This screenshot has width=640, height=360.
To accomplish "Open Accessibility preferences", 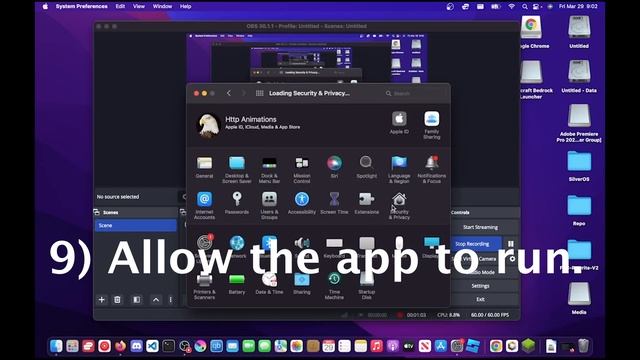I will point(302,203).
